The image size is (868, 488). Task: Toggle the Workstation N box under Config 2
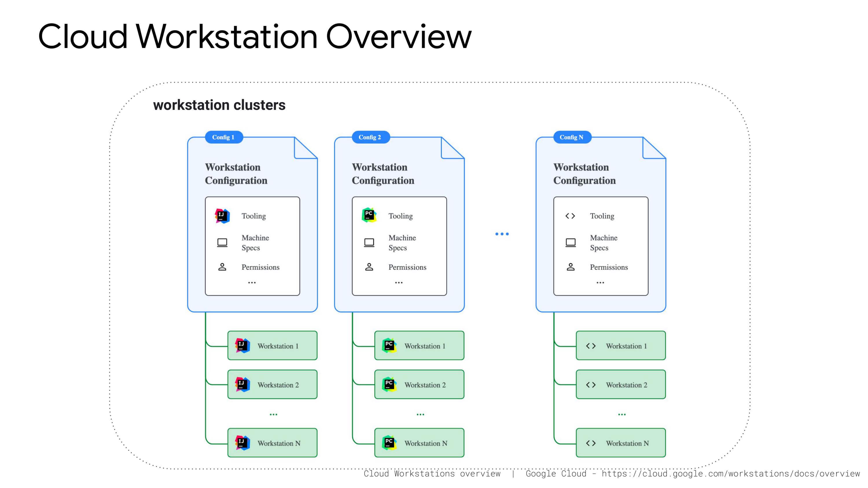(419, 443)
